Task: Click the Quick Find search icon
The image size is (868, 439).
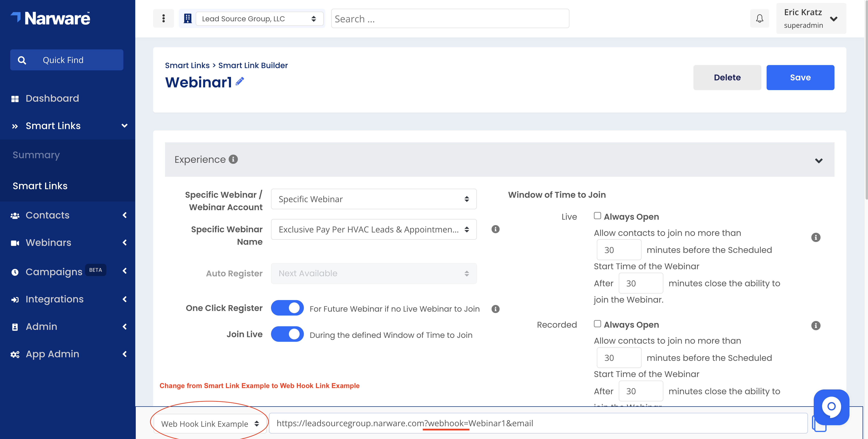Action: pyautogui.click(x=22, y=60)
